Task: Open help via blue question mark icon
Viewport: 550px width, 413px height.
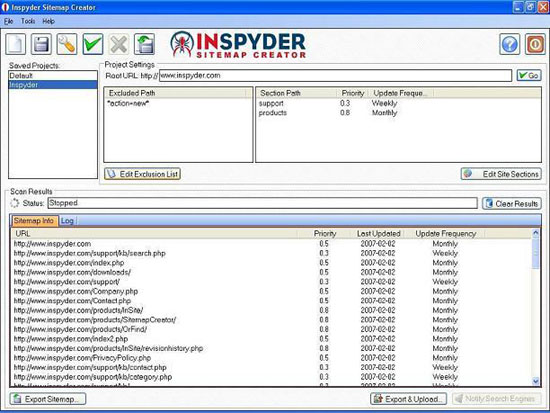Action: (510, 44)
